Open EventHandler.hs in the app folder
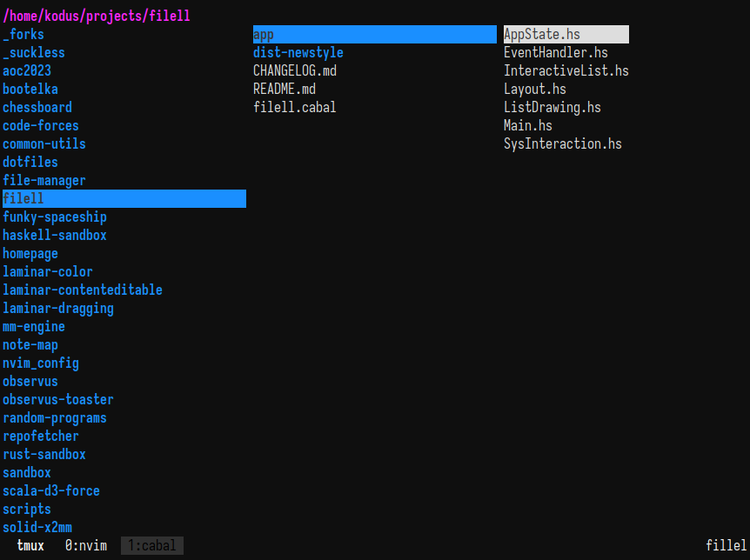The width and height of the screenshot is (750, 560). point(556,52)
